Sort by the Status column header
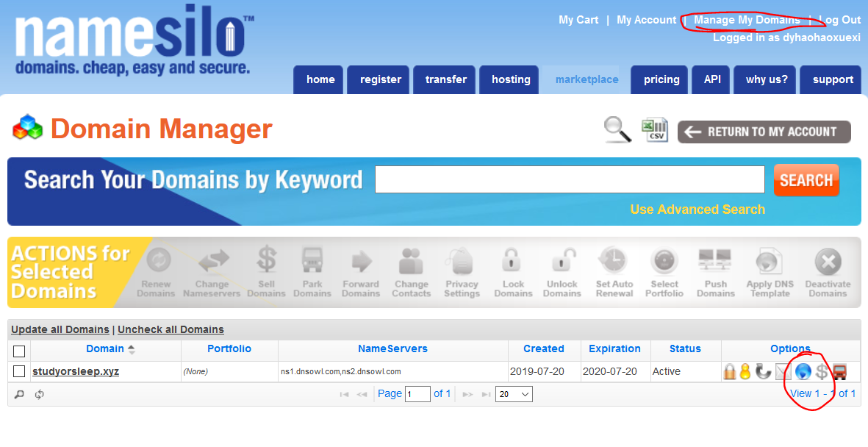This screenshot has width=868, height=447. pos(685,348)
